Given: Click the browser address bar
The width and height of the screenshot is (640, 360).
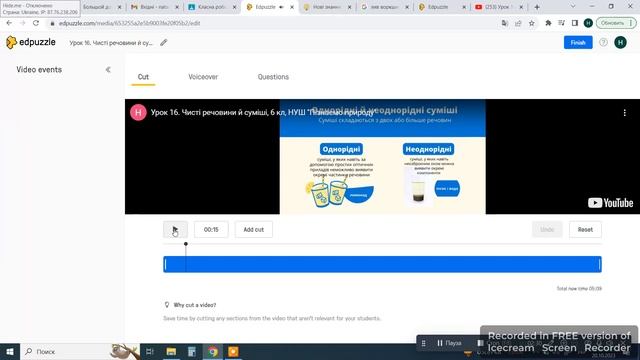Looking at the screenshot, I should (269, 23).
